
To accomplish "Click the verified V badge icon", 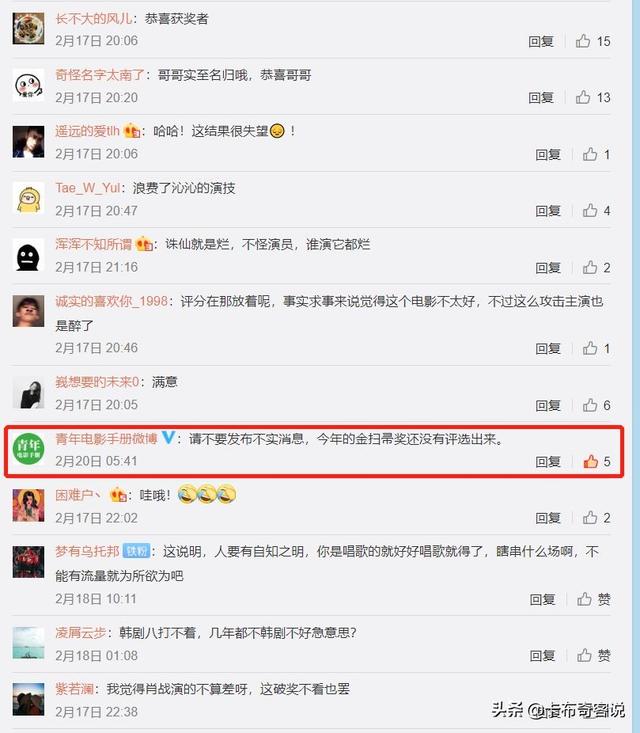I will tap(168, 438).
